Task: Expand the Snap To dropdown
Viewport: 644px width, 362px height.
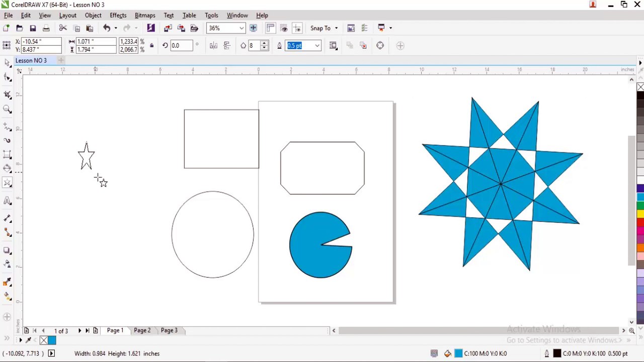Action: click(336, 28)
